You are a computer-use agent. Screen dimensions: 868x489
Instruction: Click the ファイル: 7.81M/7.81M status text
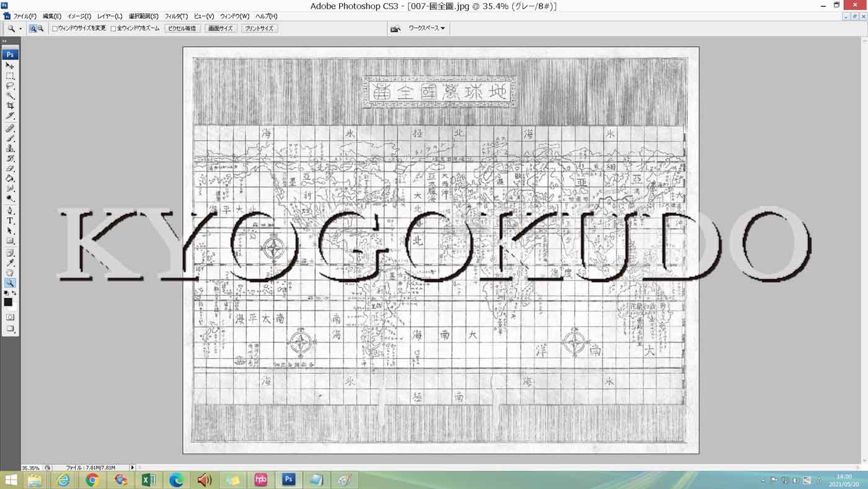[x=91, y=468]
